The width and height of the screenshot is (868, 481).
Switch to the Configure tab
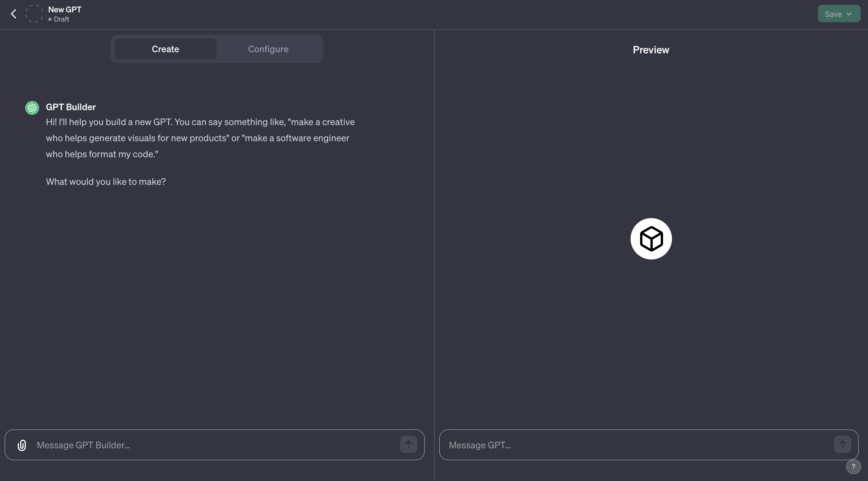pos(268,49)
